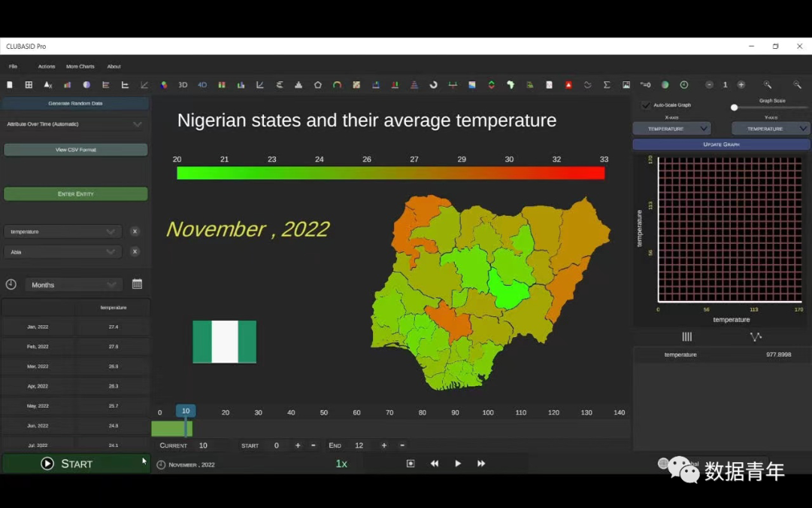Click the 1x playback speed indicator
The width and height of the screenshot is (812, 508).
pyautogui.click(x=341, y=464)
